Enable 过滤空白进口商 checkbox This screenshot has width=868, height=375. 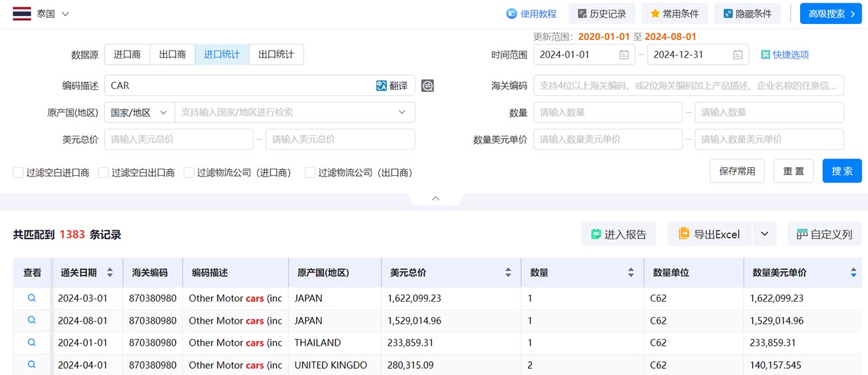[18, 173]
